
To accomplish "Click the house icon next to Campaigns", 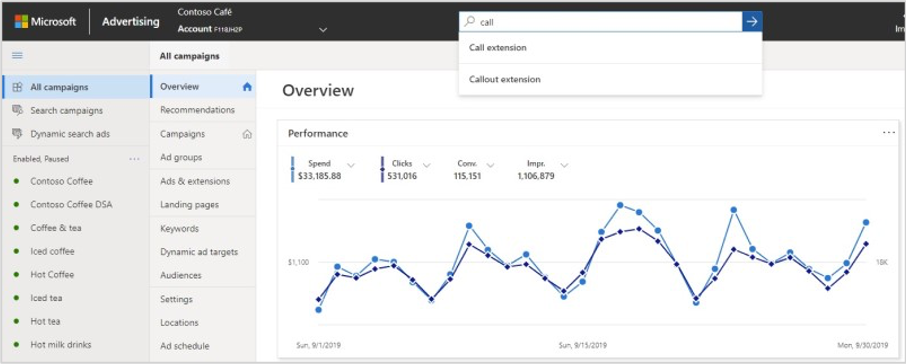I will pyautogui.click(x=247, y=134).
